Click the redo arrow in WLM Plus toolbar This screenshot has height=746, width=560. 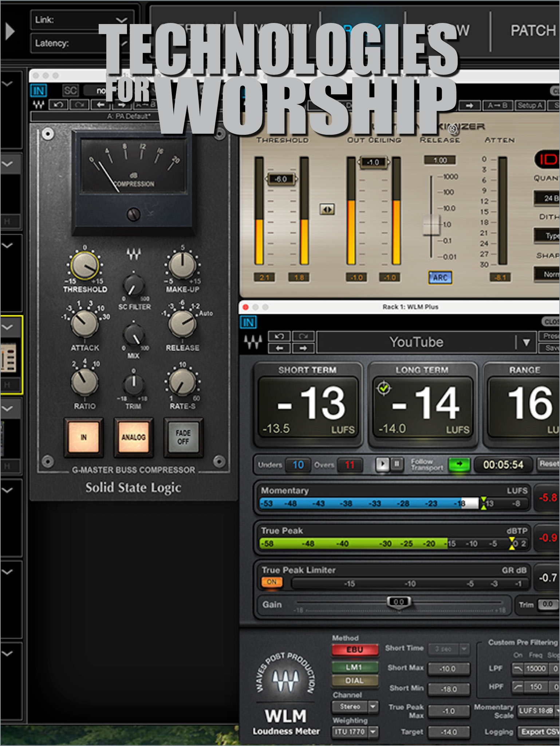pos(303,336)
